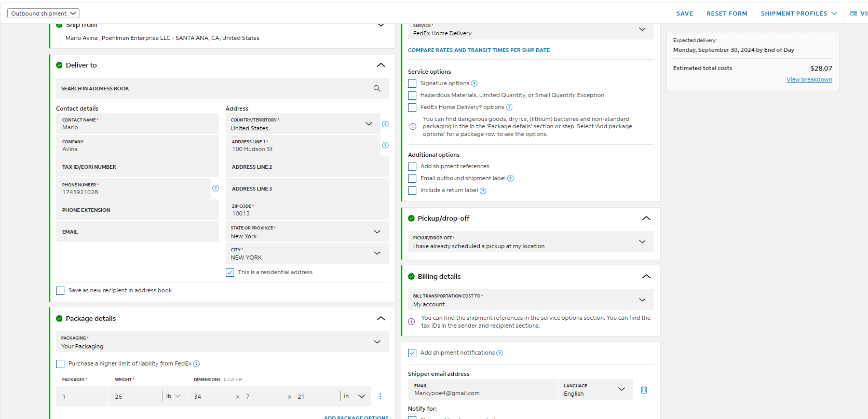Open higher limit of liability help icon

[196, 364]
